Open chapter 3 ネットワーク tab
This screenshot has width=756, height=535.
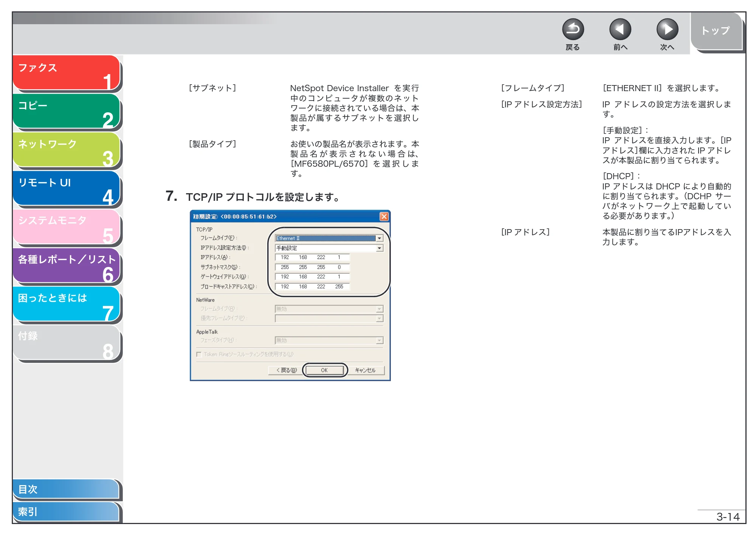[x=66, y=149]
